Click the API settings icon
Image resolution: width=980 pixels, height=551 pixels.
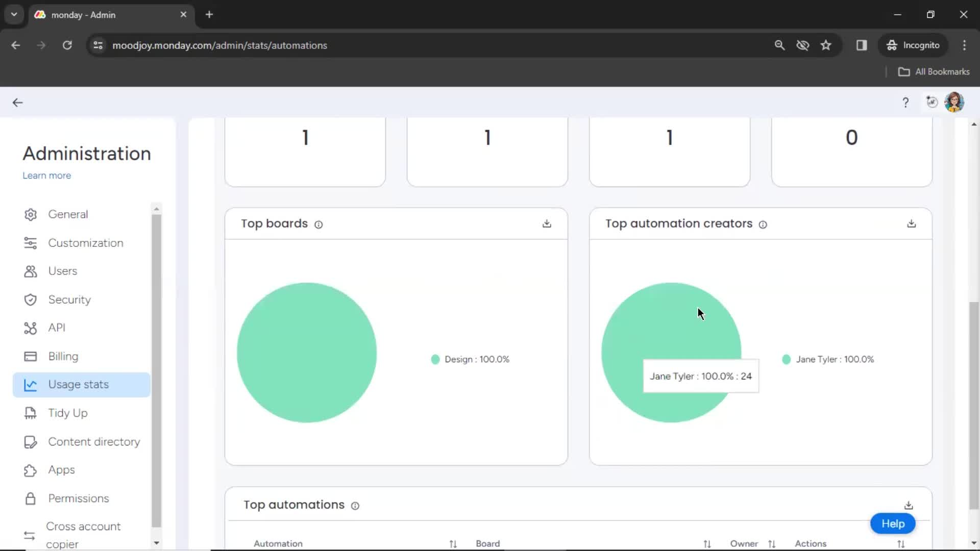30,328
